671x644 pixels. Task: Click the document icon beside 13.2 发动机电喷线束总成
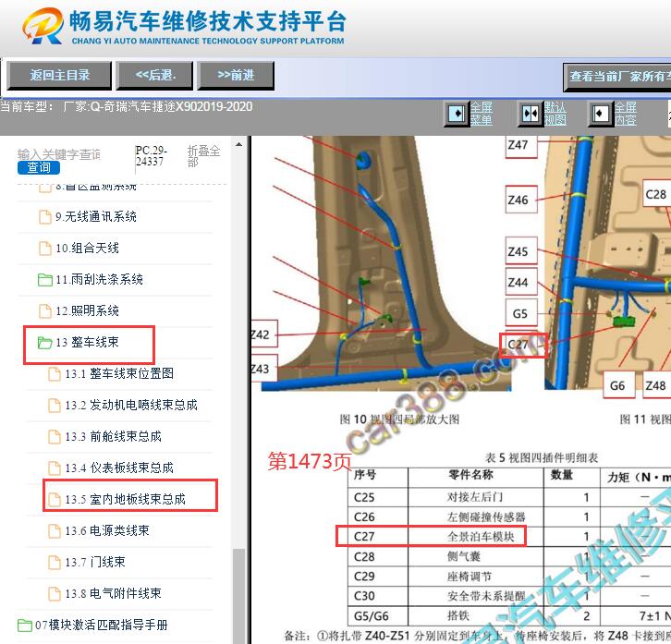coord(55,406)
